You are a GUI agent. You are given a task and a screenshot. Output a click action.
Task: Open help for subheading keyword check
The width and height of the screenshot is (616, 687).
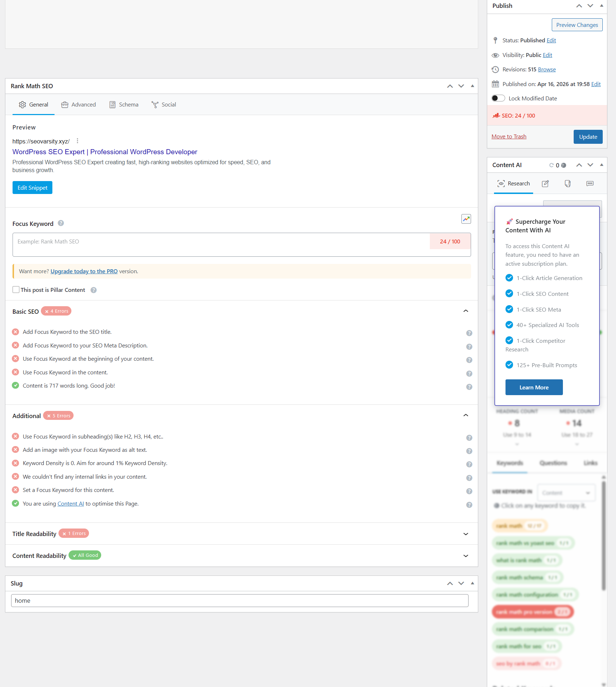pos(469,438)
